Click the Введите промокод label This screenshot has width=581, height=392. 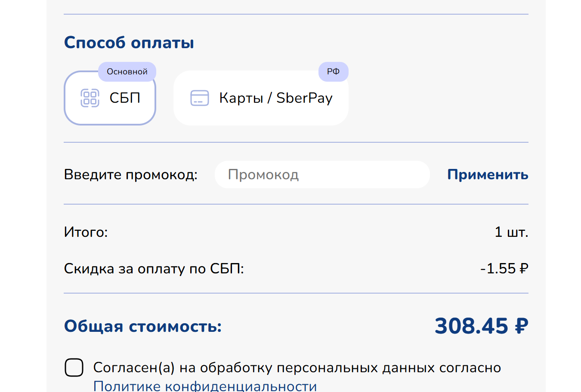tap(130, 175)
